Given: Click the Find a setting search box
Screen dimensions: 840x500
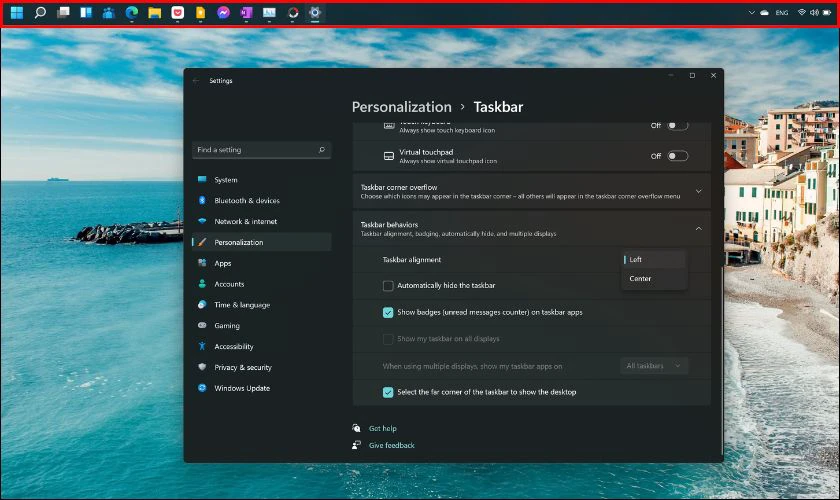Looking at the screenshot, I should tap(261, 150).
